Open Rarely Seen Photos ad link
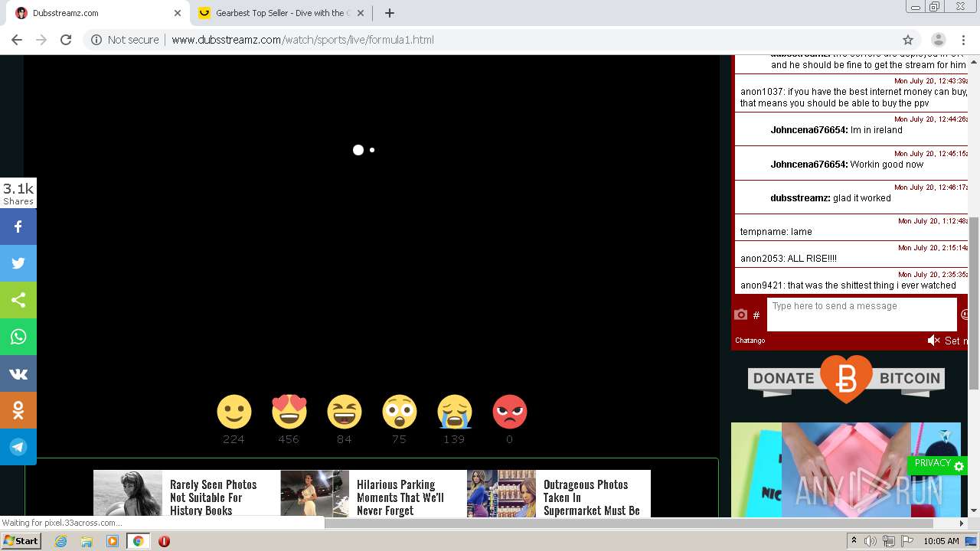980x551 pixels. coord(214,497)
